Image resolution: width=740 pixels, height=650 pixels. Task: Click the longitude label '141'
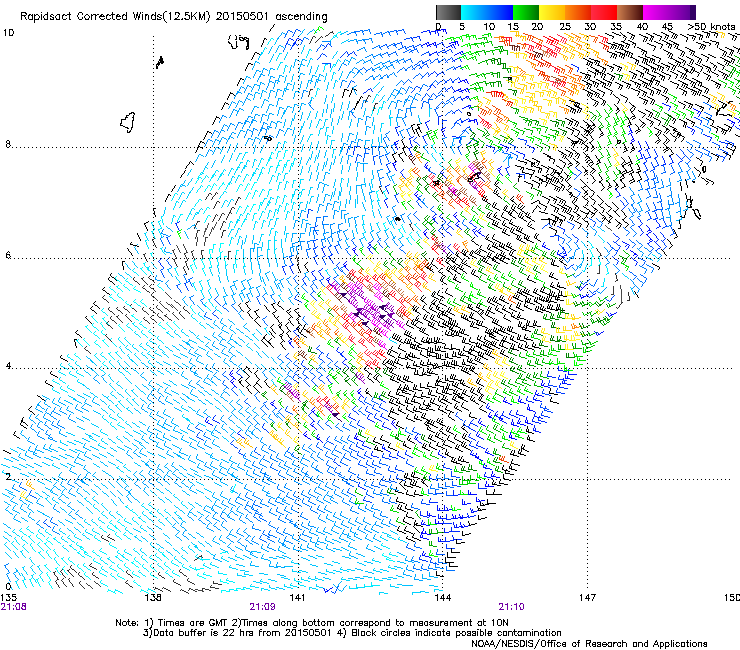click(297, 598)
